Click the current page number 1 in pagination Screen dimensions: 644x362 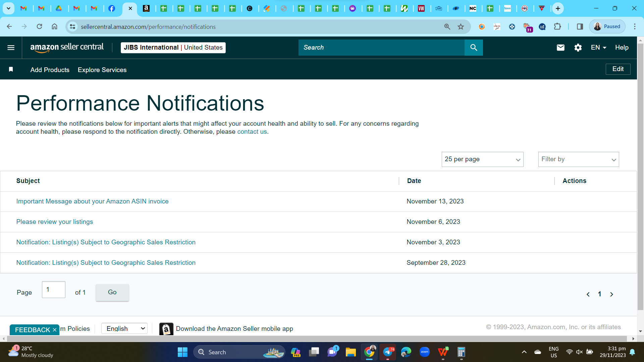click(599, 294)
